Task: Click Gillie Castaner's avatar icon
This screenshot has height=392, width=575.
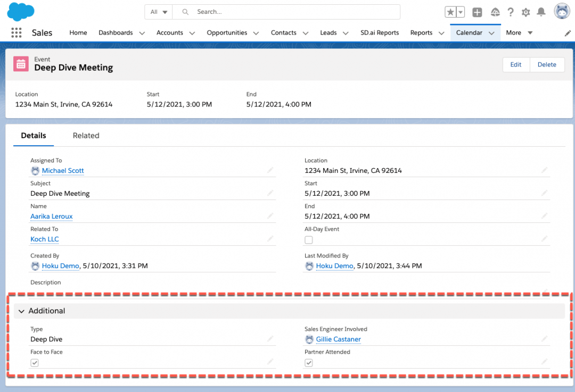Action: point(309,340)
